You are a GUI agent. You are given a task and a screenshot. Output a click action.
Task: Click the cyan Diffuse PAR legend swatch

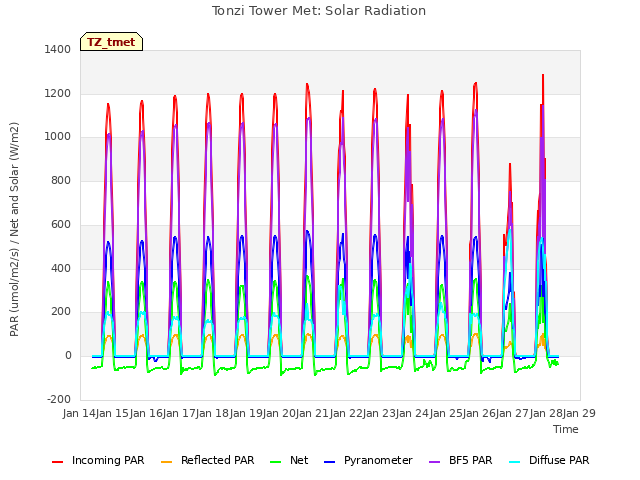click(x=515, y=462)
